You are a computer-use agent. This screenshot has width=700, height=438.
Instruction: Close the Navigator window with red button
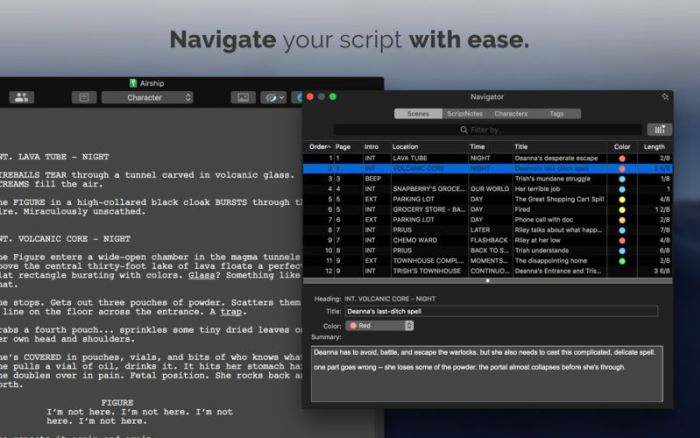pyautogui.click(x=310, y=97)
